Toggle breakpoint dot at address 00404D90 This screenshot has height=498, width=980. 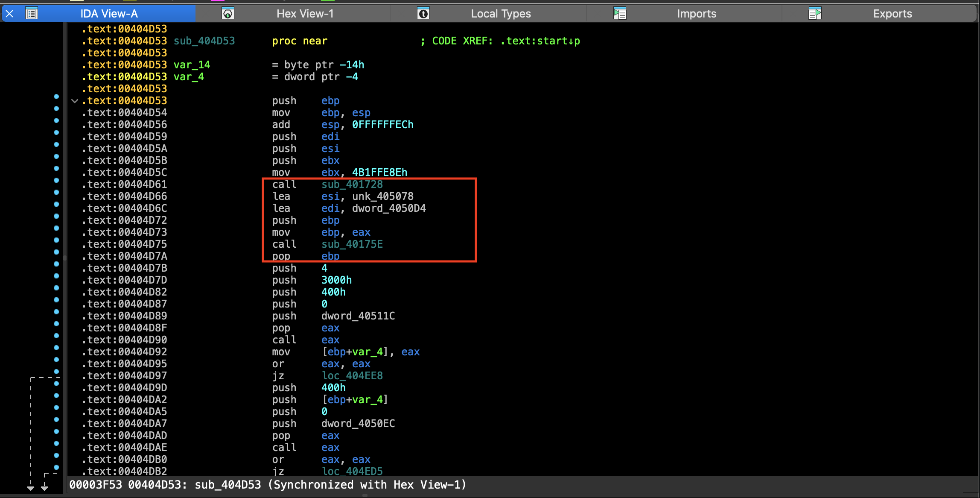(56, 336)
